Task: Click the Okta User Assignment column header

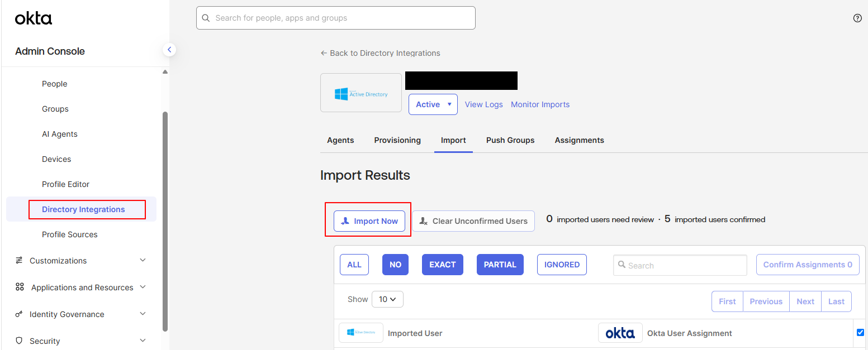Action: pos(690,333)
